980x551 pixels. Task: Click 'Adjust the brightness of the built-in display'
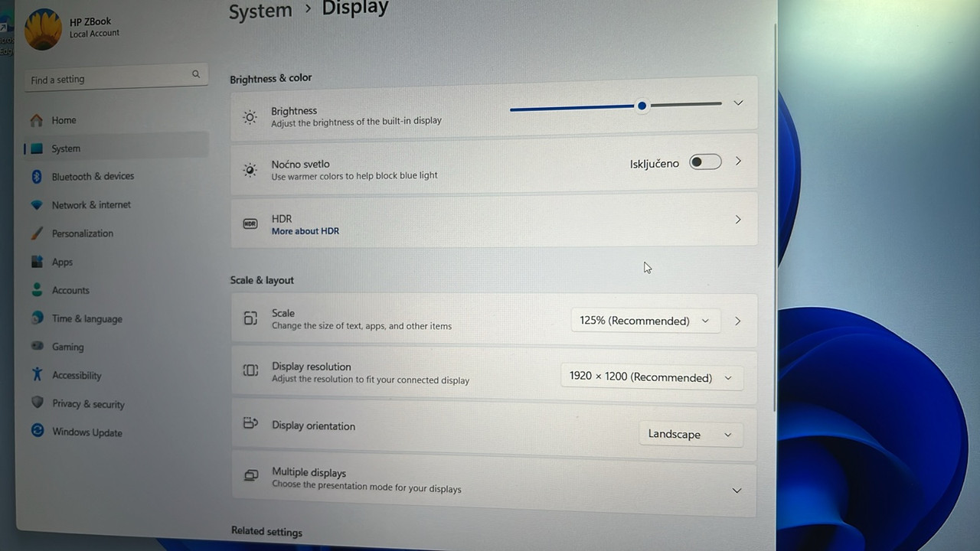point(356,121)
